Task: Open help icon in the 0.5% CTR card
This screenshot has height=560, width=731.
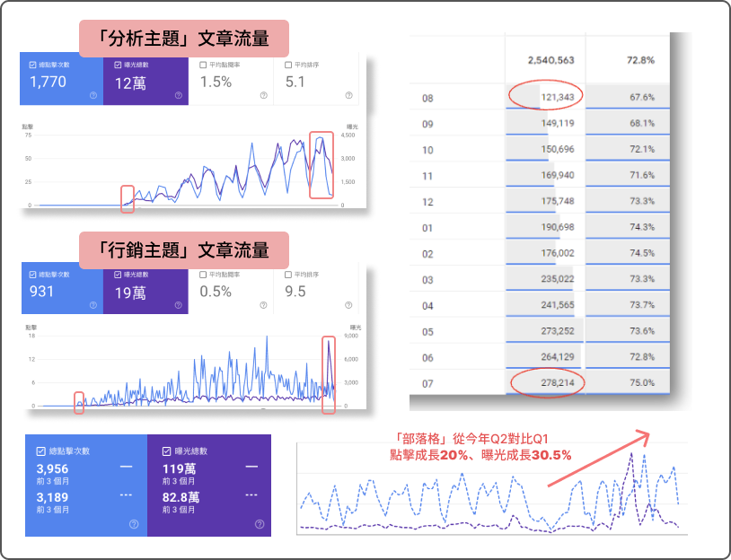Action: pos(263,305)
